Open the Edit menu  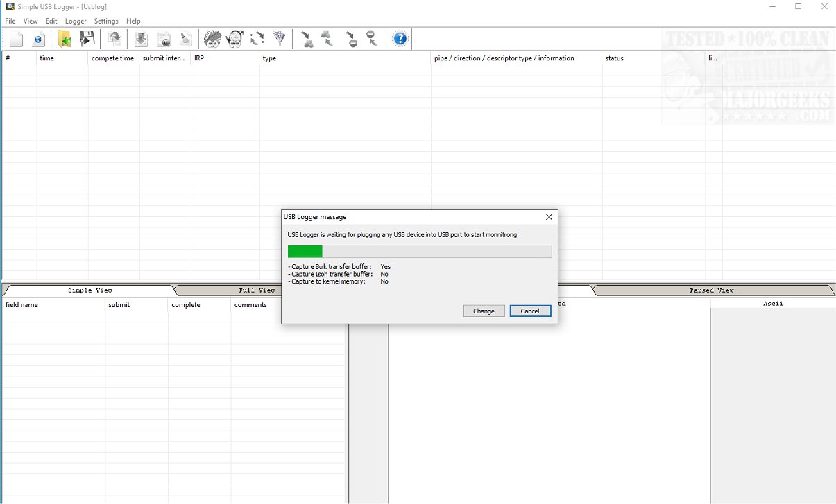coord(51,21)
